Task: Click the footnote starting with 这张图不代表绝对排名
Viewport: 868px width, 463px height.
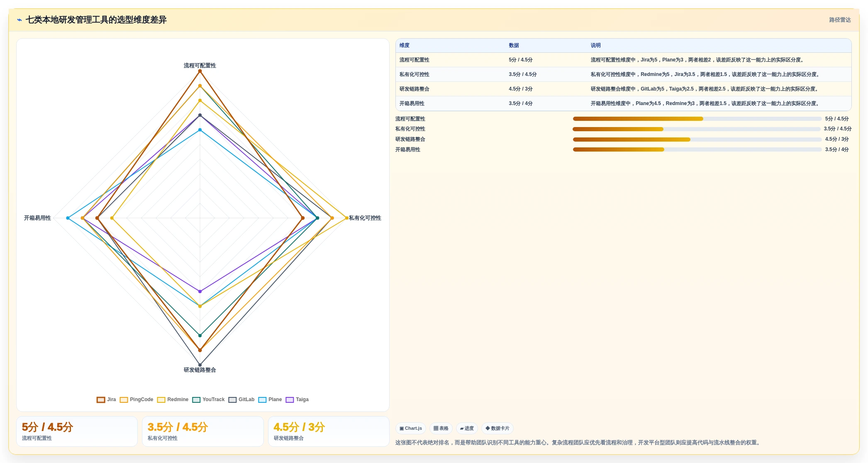Action: tap(579, 443)
